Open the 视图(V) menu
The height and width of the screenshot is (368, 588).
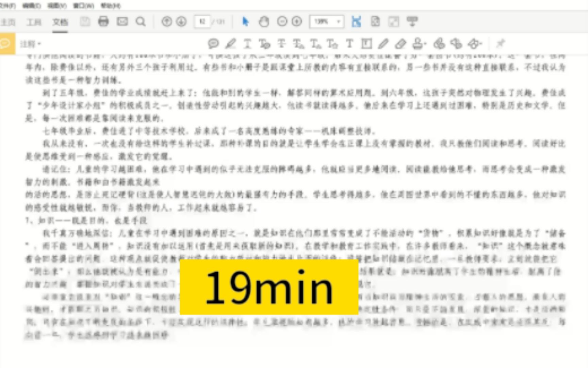click(x=57, y=6)
